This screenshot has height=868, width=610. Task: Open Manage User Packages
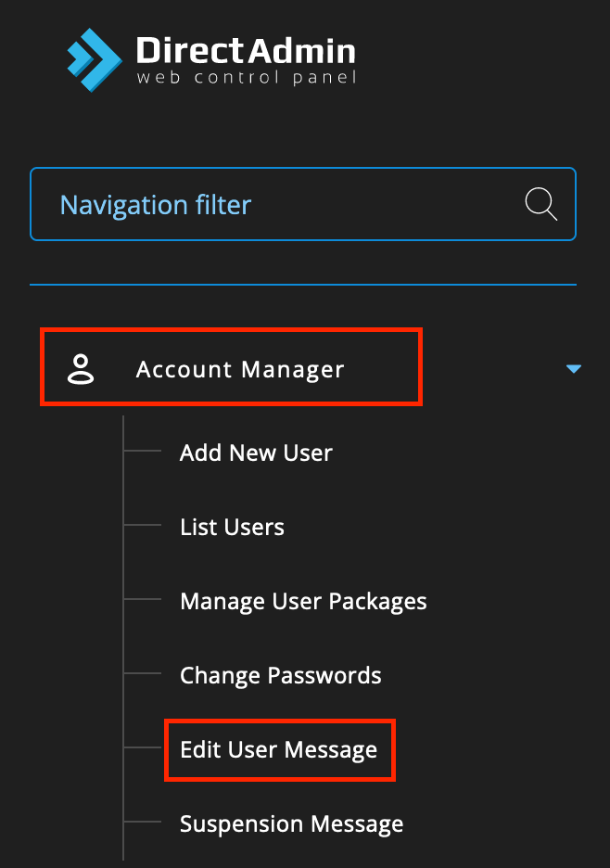coord(303,602)
